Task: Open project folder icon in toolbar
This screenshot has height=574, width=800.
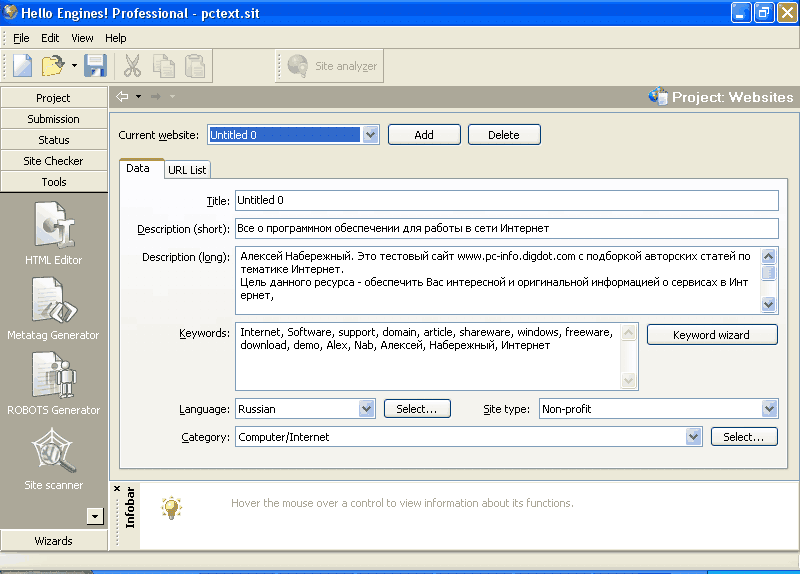Action: click(53, 66)
